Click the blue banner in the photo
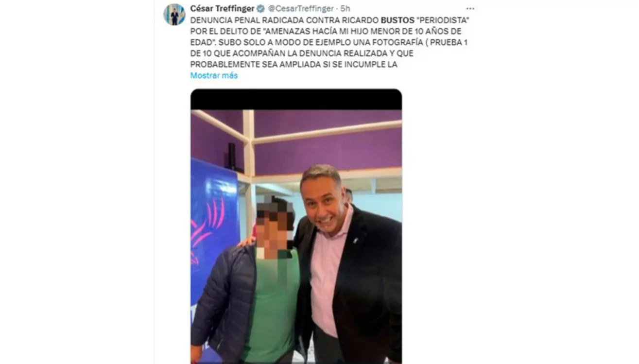The image size is (639, 364). point(214,233)
